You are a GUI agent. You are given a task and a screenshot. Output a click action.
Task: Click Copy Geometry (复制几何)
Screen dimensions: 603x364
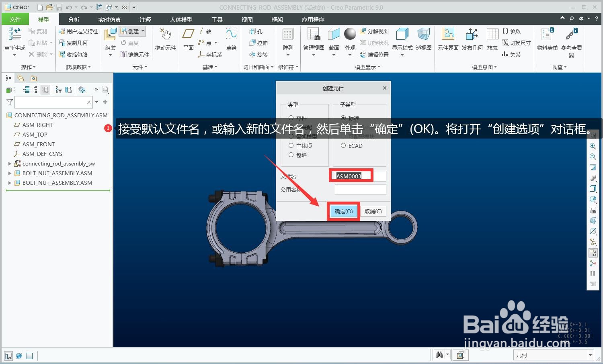point(73,43)
